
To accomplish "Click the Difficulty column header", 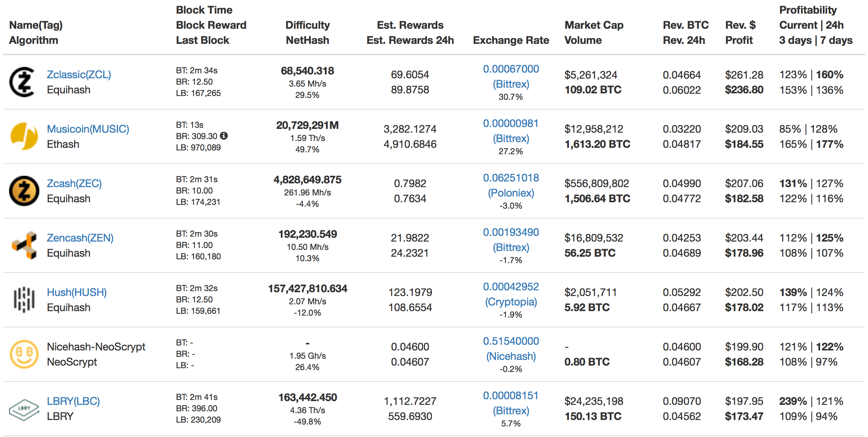I will 307,25.
